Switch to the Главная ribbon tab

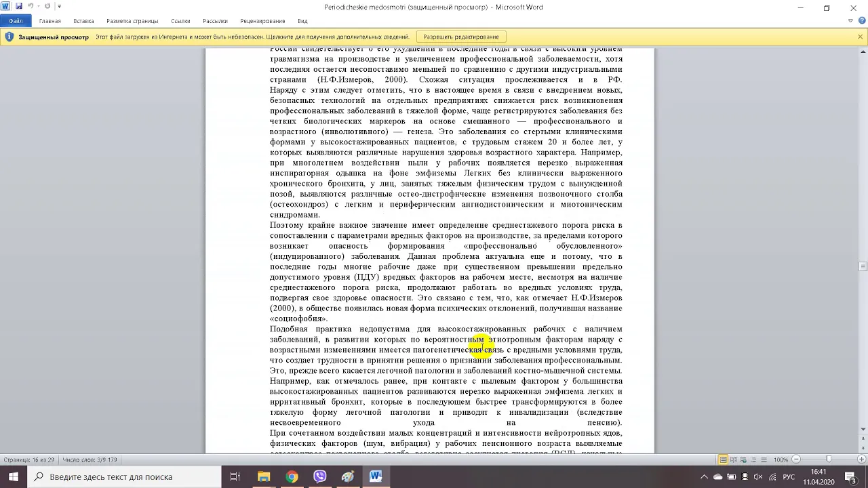click(50, 21)
